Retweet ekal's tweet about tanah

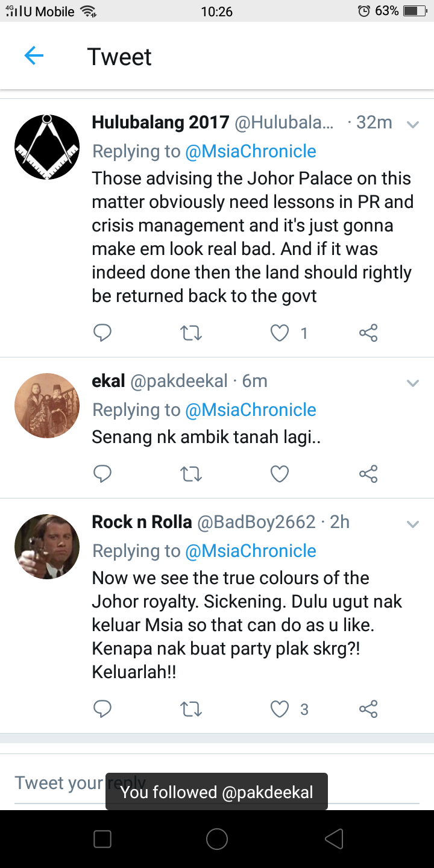192,474
